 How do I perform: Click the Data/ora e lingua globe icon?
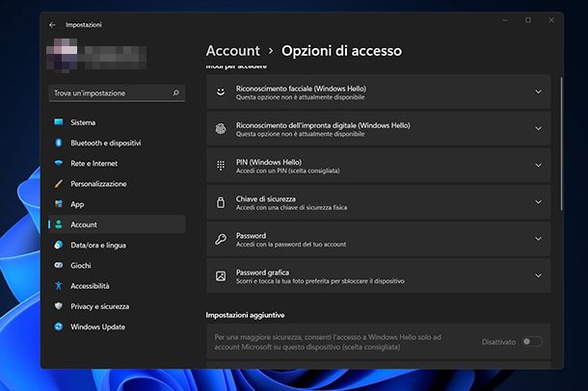point(59,245)
